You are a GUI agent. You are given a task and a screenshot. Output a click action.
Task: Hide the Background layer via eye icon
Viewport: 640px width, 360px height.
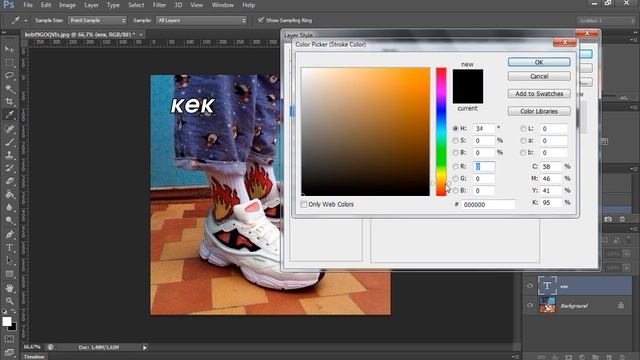point(530,305)
